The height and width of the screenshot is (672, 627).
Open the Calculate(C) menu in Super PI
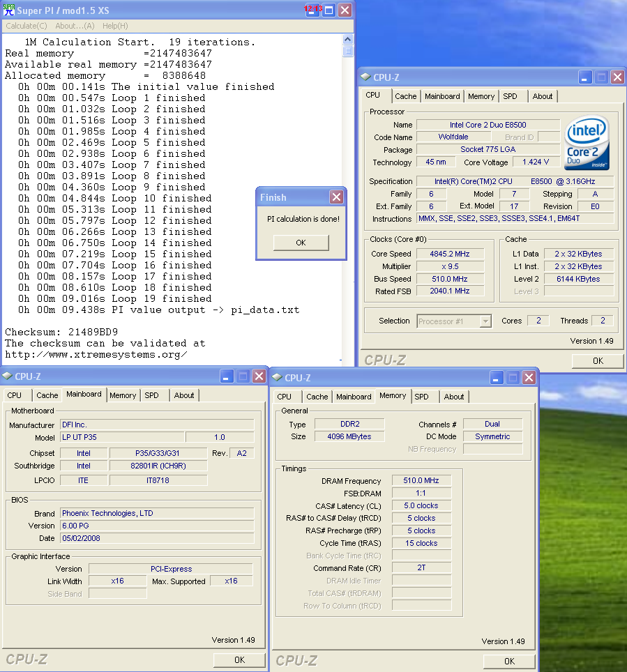pos(27,26)
